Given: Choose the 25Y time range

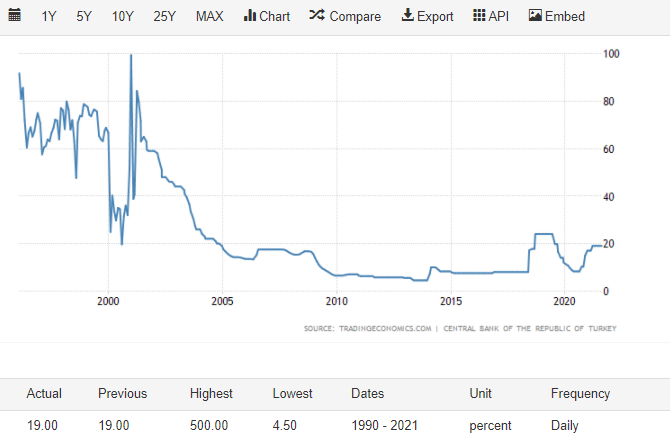Looking at the screenshot, I should tap(165, 16).
